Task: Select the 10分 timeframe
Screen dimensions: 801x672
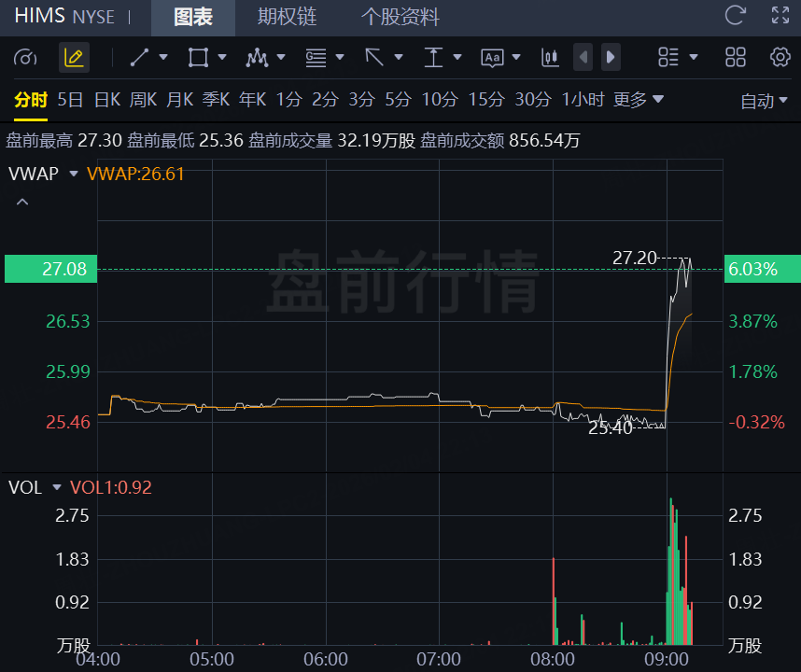Action: pos(440,100)
